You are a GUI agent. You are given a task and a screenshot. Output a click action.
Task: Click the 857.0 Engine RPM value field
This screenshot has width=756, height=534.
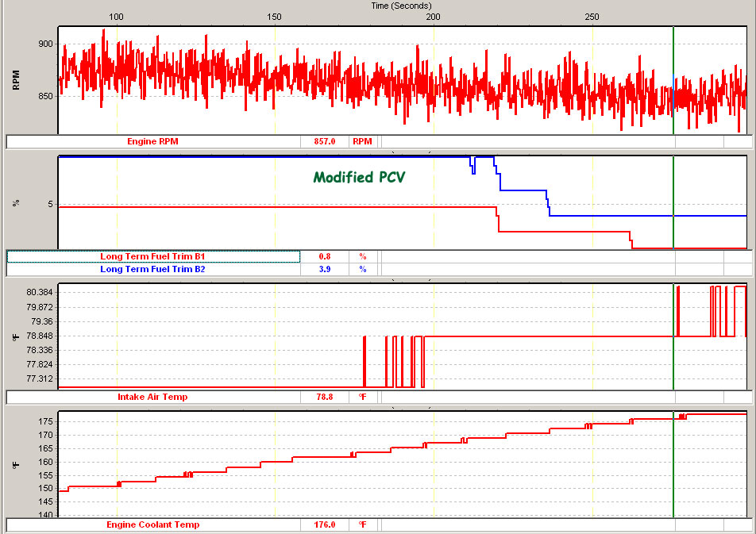[324, 142]
